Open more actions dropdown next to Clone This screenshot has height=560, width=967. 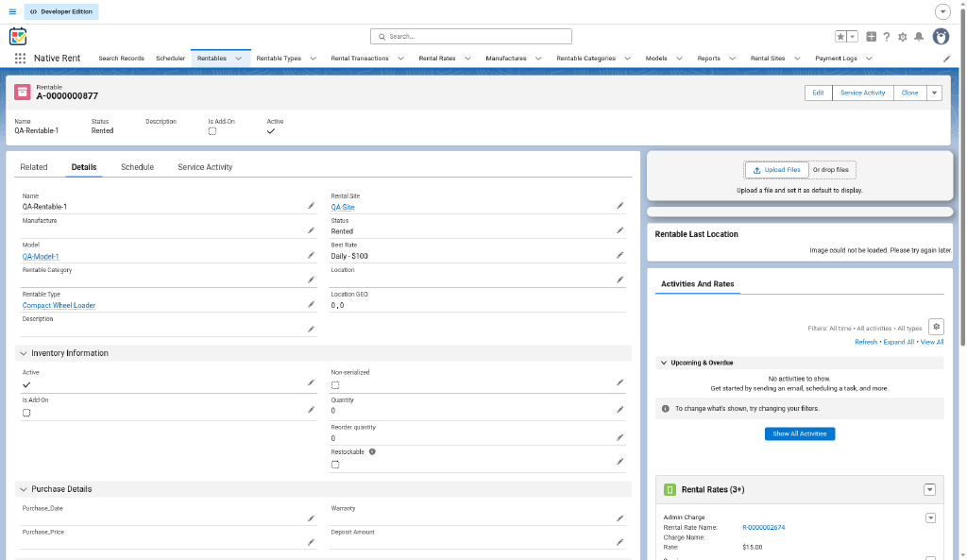(x=934, y=93)
